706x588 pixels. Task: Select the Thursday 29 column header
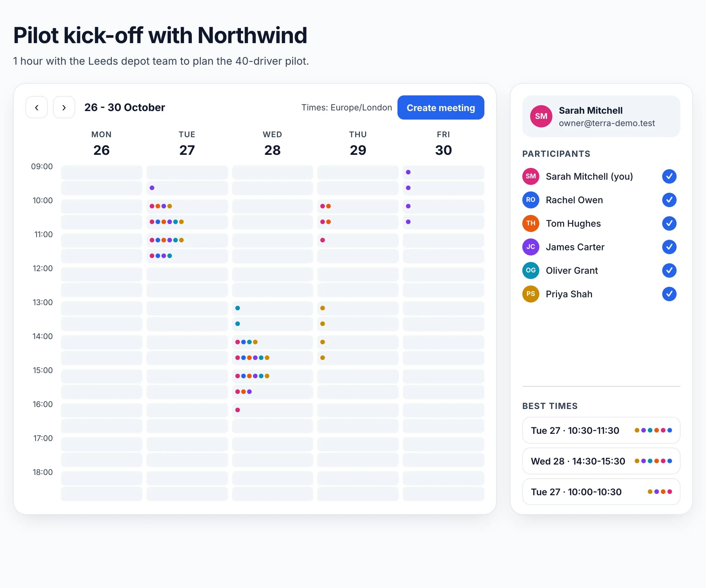click(358, 143)
